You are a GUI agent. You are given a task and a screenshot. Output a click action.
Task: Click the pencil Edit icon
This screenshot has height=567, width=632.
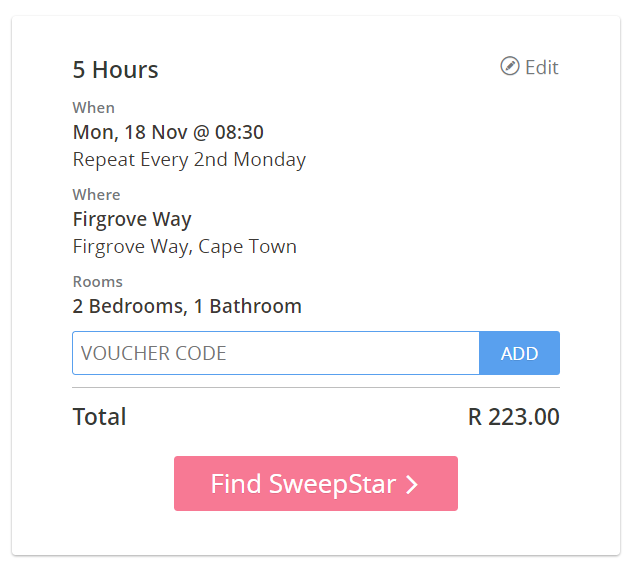509,66
